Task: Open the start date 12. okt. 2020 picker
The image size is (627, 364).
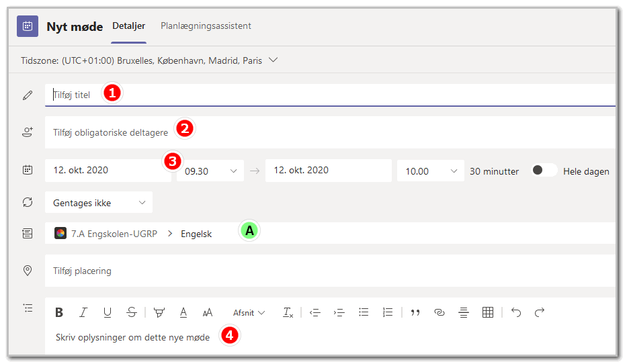Action: coord(108,170)
